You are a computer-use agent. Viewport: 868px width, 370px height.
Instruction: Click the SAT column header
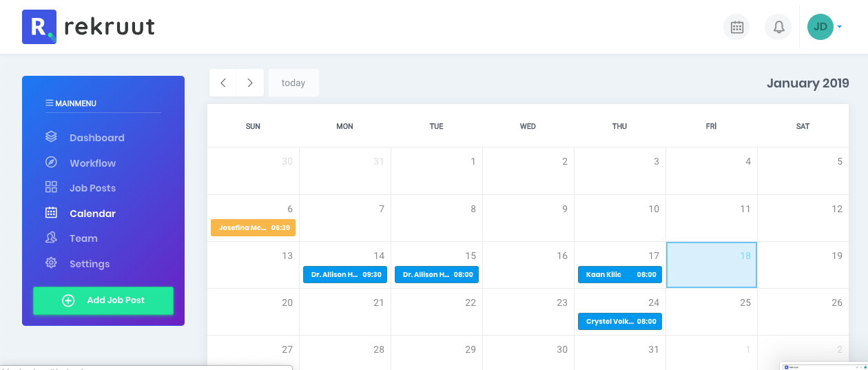[x=803, y=126]
